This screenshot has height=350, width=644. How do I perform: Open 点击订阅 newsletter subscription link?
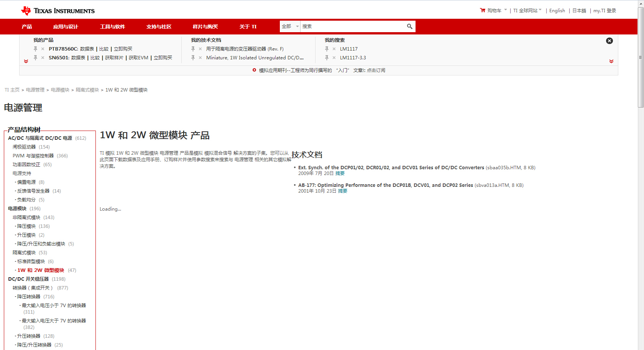pos(376,70)
